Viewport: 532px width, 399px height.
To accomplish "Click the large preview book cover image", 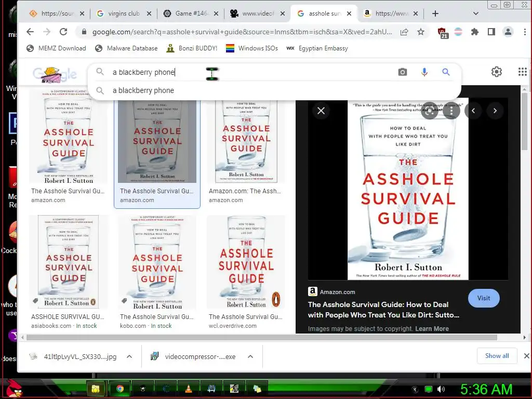I will (x=408, y=189).
